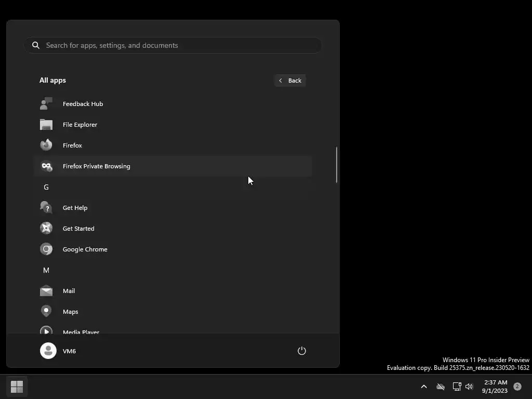Click the search magnifier icon
The height and width of the screenshot is (399, 532).
pos(36,45)
